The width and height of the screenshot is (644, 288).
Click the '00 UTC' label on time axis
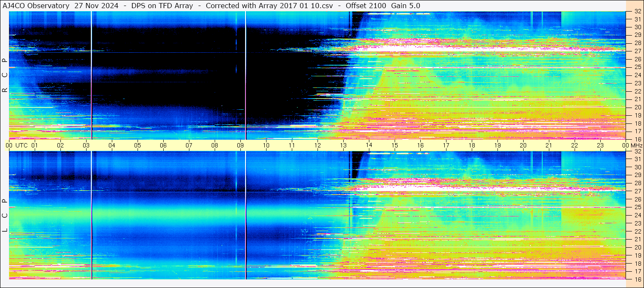click(x=17, y=145)
